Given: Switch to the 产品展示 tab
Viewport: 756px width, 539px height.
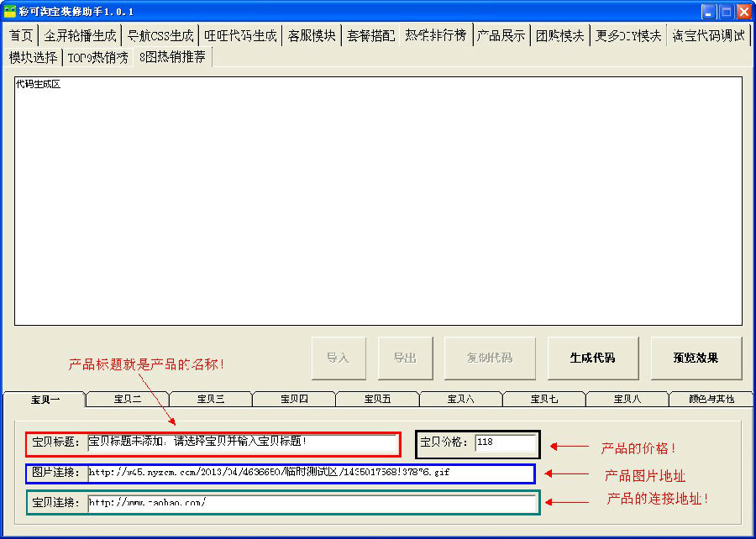Looking at the screenshot, I should coord(501,35).
